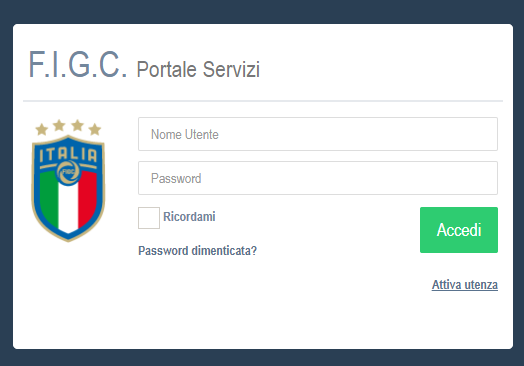The height and width of the screenshot is (366, 524).
Task: Click the green Accedi button
Action: coord(459,230)
